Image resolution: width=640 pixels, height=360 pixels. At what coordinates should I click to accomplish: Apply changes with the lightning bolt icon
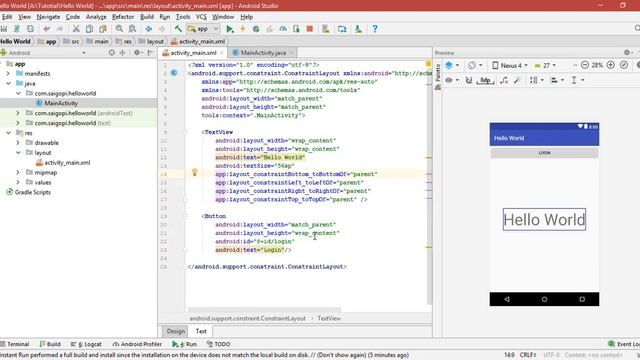[x=242, y=29]
